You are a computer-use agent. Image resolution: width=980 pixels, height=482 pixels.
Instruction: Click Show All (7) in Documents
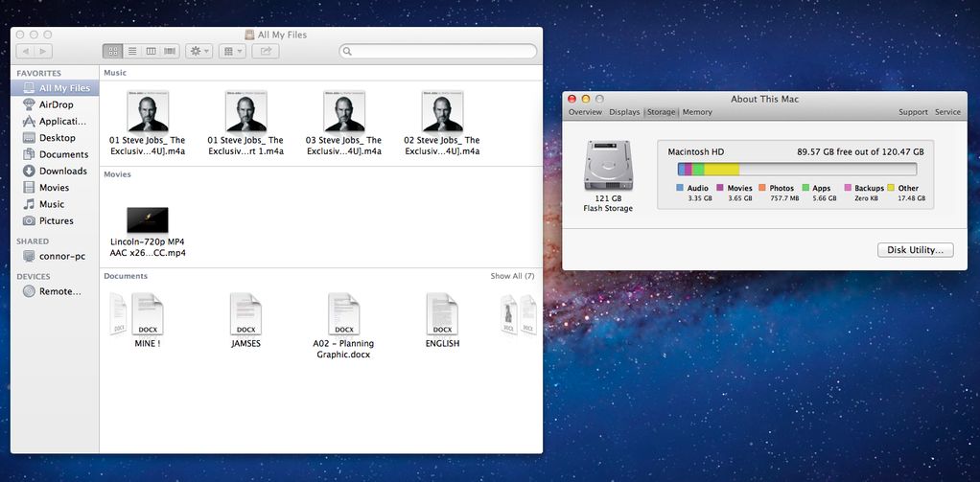[x=512, y=276]
